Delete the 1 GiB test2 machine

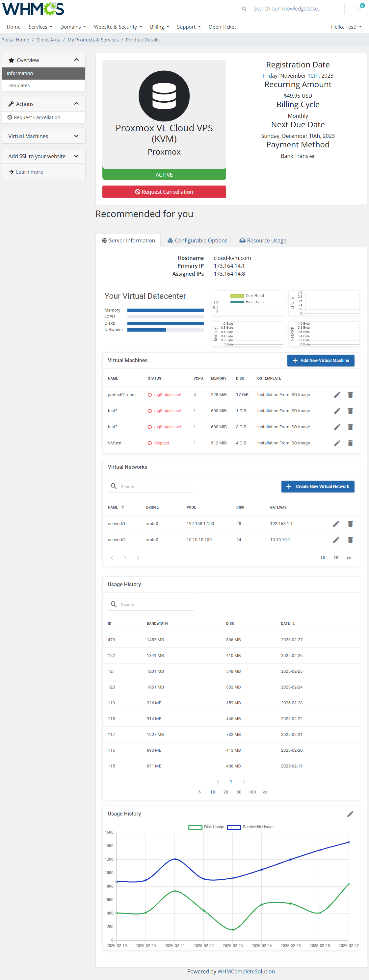[350, 411]
